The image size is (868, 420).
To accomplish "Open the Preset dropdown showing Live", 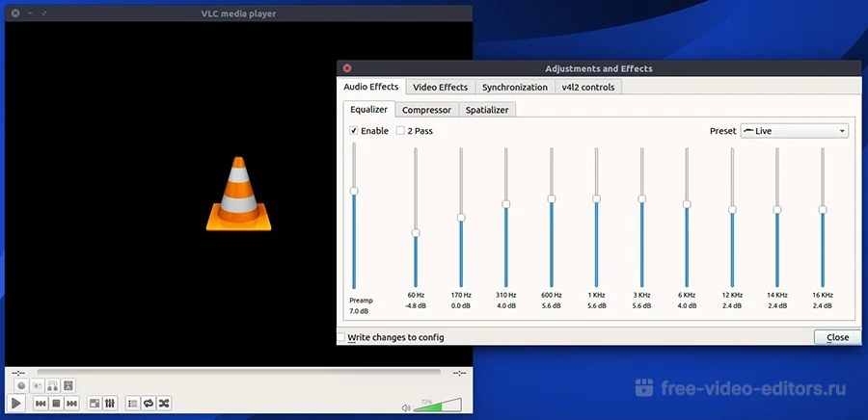I will [794, 131].
